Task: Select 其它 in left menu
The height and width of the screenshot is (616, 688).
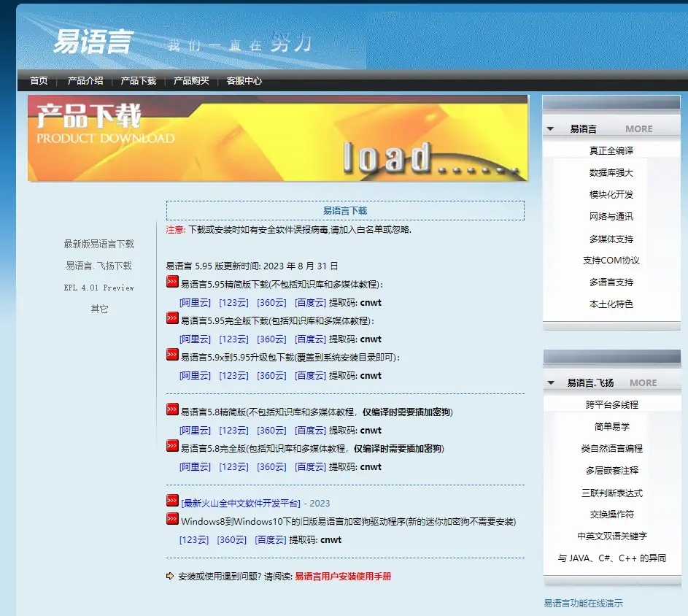Action: coord(99,309)
